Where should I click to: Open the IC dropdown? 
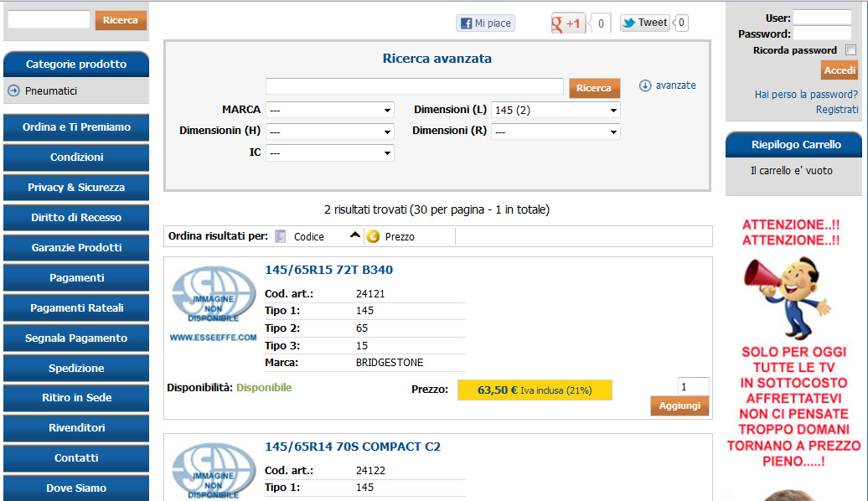(330, 152)
